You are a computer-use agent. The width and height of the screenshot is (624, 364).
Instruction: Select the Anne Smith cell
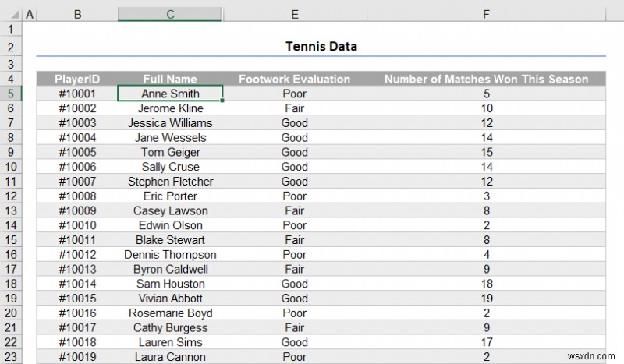tap(170, 94)
